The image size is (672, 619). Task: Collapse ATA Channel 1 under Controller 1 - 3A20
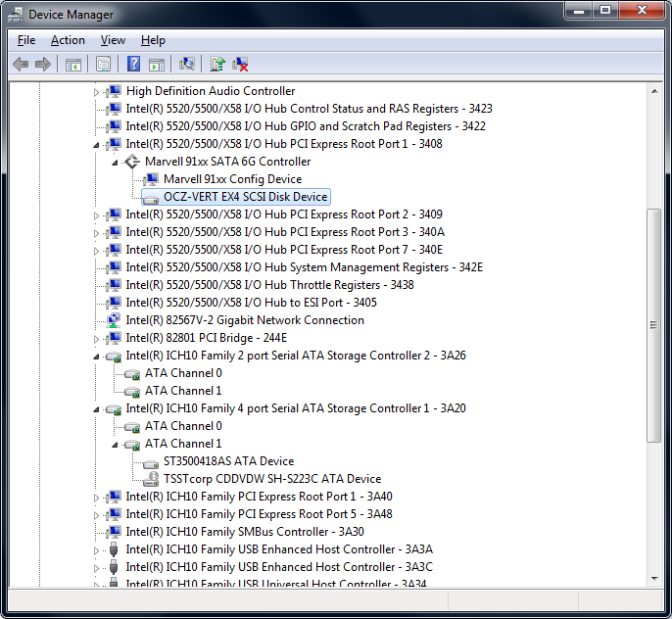(115, 445)
